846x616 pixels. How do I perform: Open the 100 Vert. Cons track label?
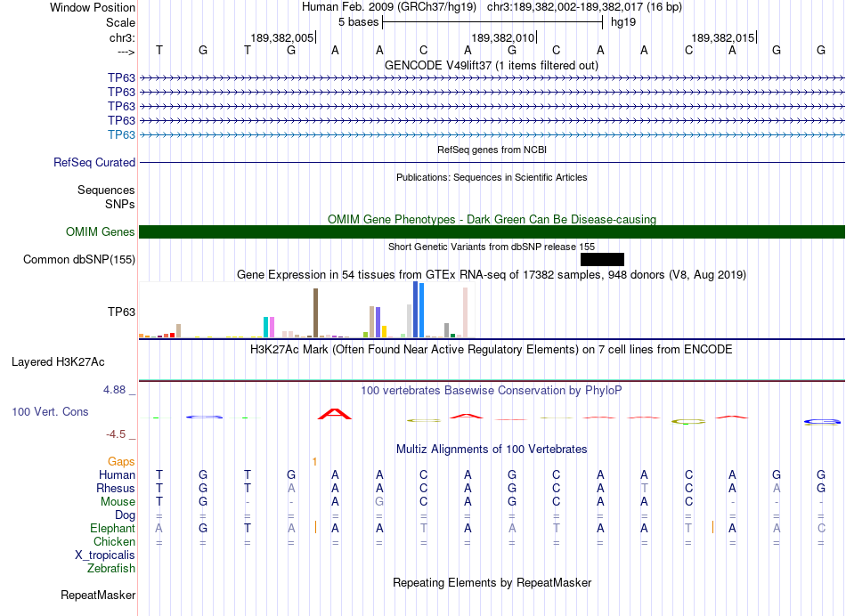click(50, 411)
